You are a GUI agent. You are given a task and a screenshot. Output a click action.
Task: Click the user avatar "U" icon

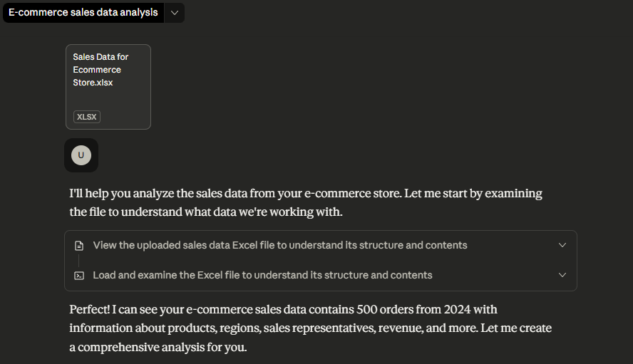(81, 155)
